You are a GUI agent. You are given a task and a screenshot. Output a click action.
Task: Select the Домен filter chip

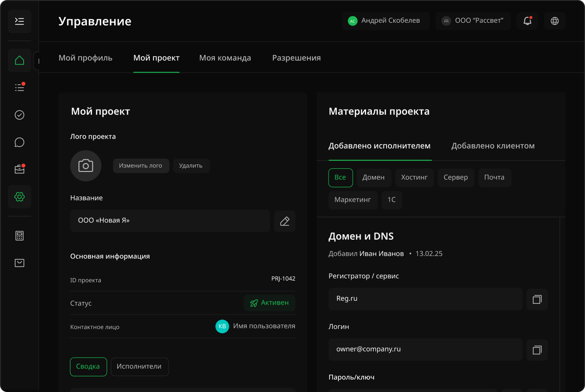[x=373, y=177]
